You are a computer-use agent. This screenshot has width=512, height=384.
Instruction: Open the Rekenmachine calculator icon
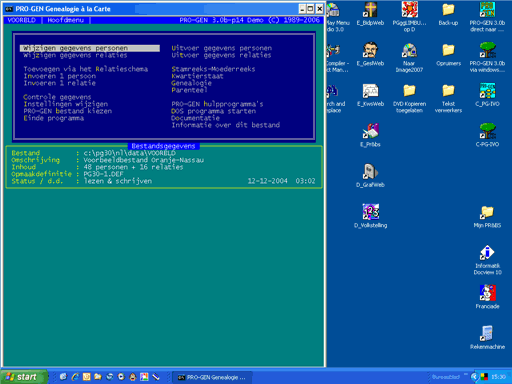[487, 337]
